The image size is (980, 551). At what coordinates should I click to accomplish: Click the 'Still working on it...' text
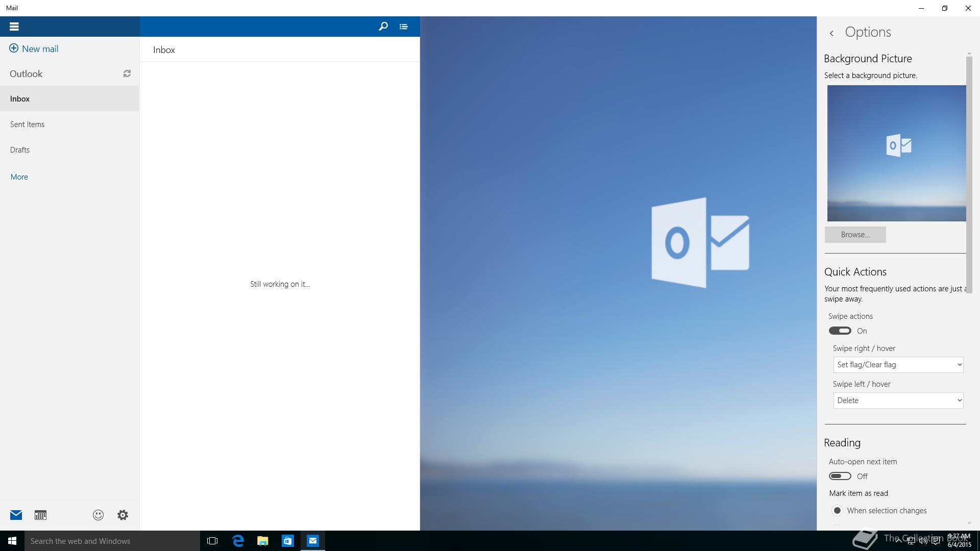click(280, 284)
